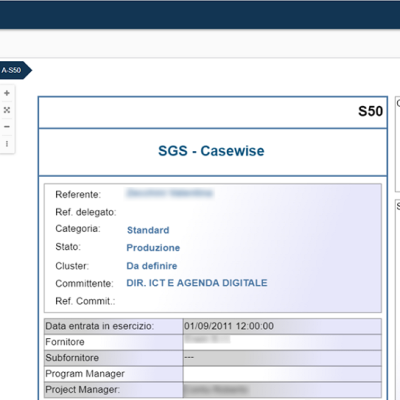Open DIR. ICT E AGENDA DIGITALE link

[x=197, y=283]
